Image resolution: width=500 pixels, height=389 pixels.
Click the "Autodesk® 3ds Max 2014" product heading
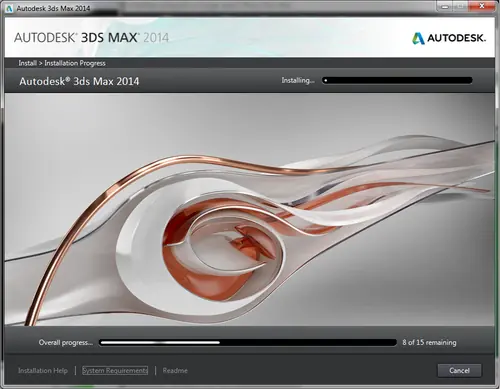79,81
